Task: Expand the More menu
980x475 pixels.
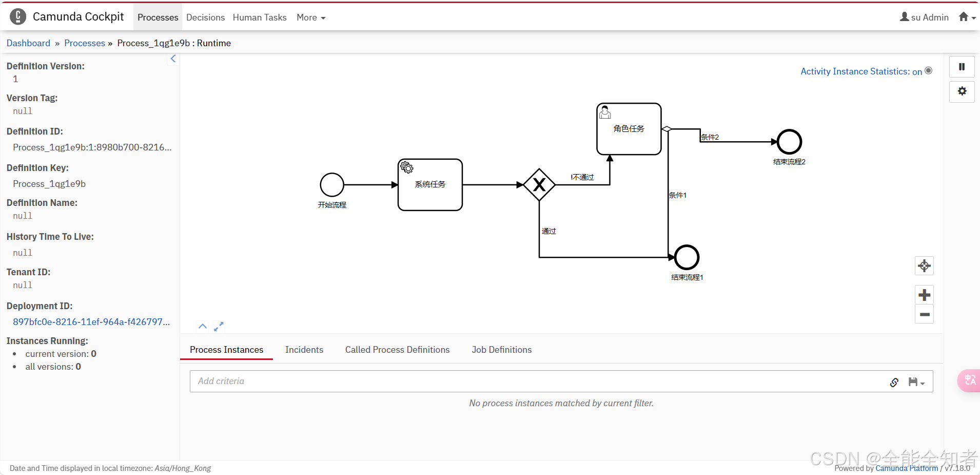Action: tap(311, 17)
